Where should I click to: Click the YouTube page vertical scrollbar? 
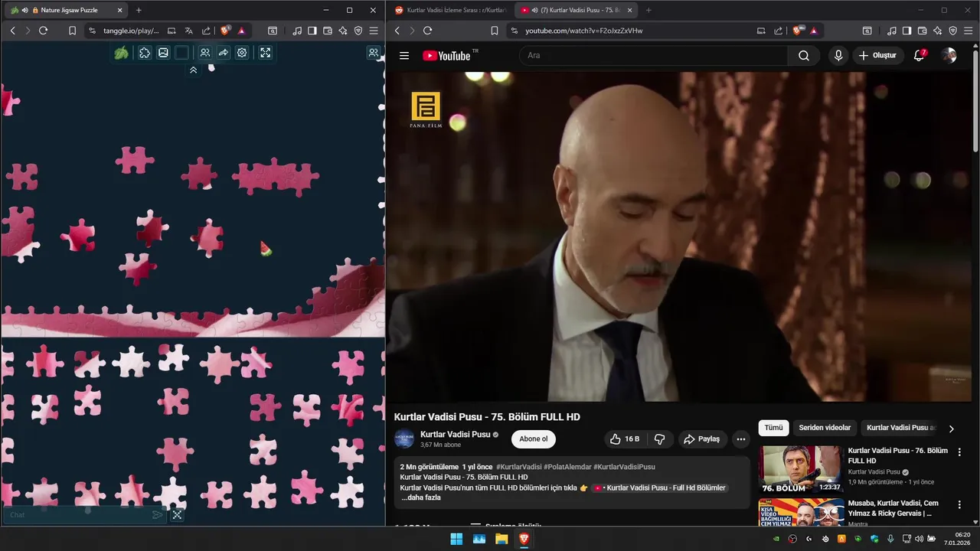click(975, 99)
